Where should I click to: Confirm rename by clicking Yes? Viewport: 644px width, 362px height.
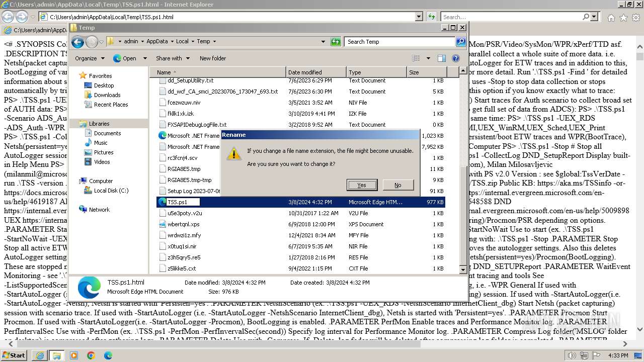[x=362, y=185]
